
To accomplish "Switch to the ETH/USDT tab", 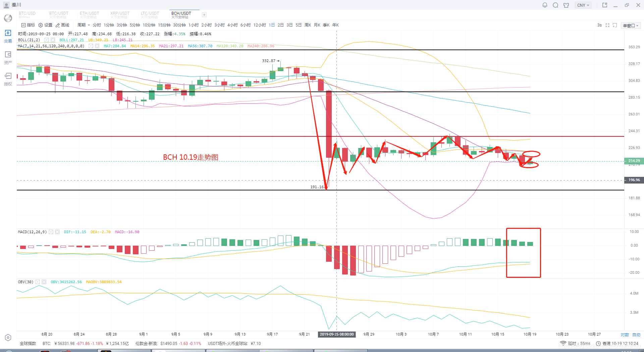I will click(x=89, y=15).
